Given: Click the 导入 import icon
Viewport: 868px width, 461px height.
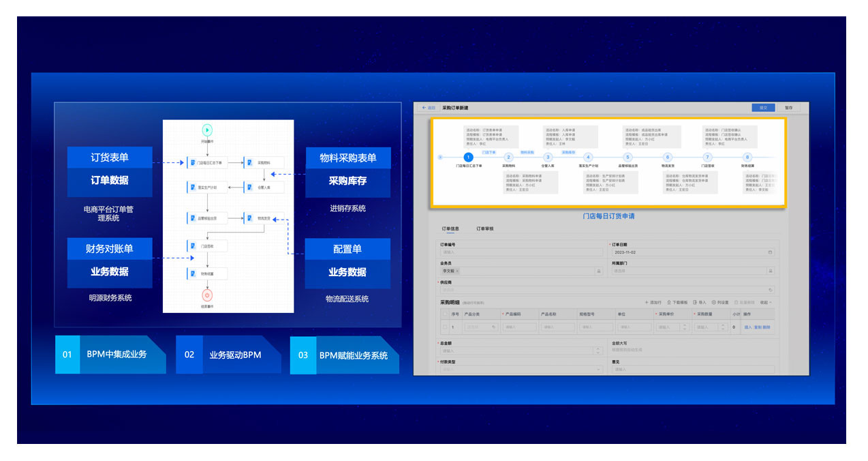Looking at the screenshot, I should click(x=695, y=302).
